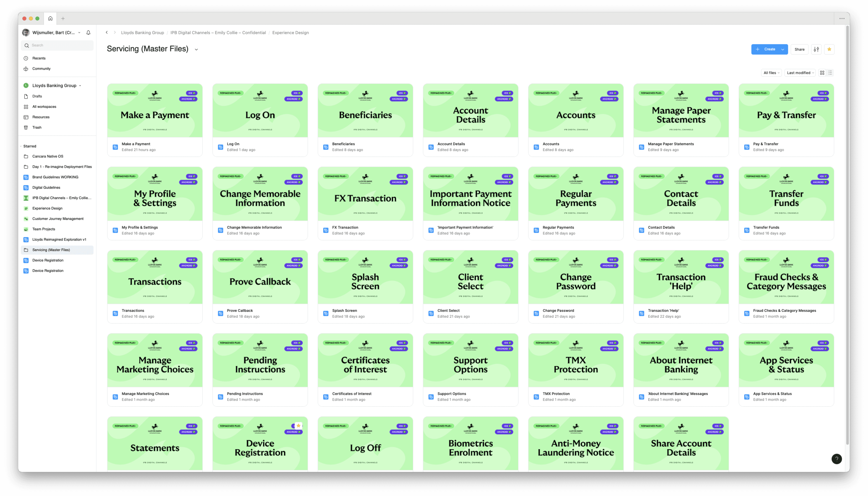Image resolution: width=868 pixels, height=496 pixels.
Task: Select Brand Guidelines WORKING starred item
Action: coord(55,177)
